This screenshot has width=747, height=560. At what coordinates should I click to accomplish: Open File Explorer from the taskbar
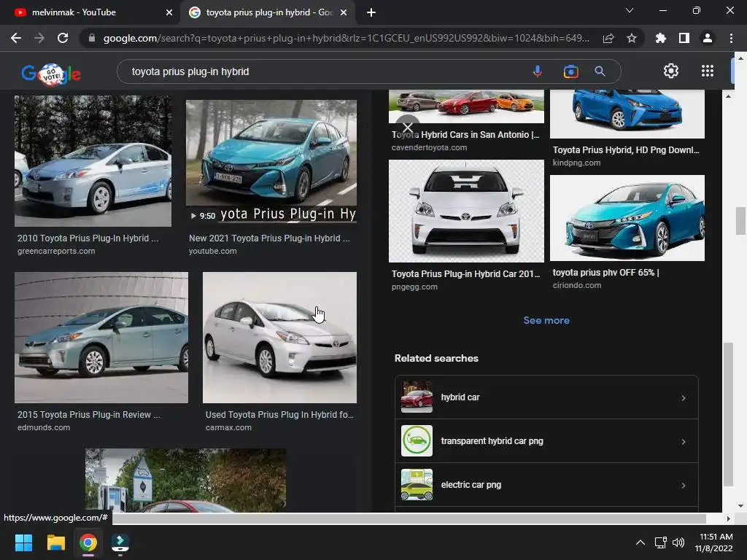[55, 542]
